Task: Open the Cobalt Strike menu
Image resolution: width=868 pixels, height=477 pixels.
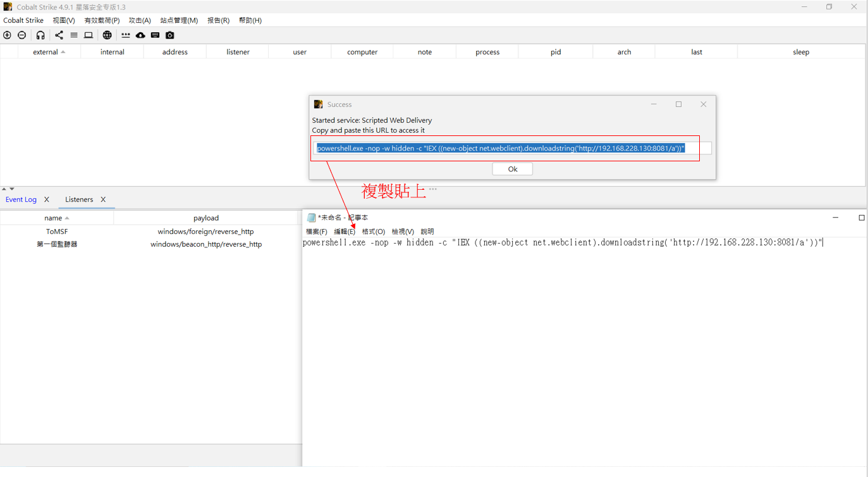Action: pyautogui.click(x=23, y=20)
